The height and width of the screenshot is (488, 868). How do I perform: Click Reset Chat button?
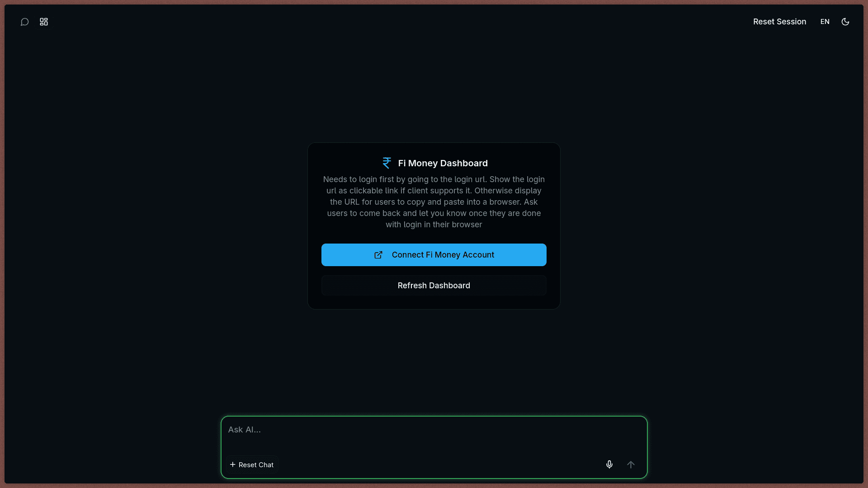coord(252,465)
